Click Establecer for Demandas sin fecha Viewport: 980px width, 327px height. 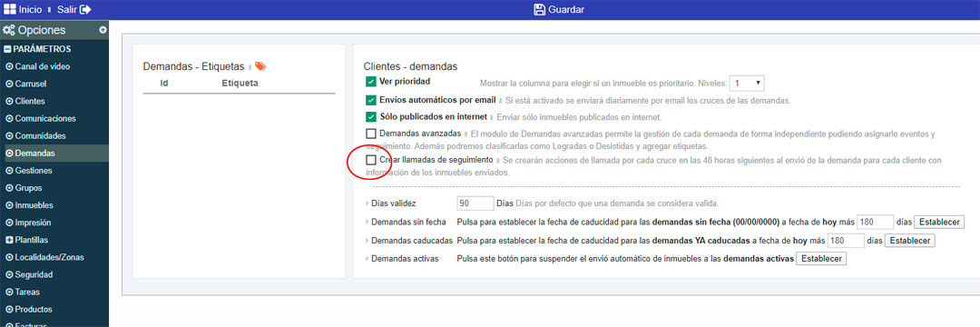point(939,222)
